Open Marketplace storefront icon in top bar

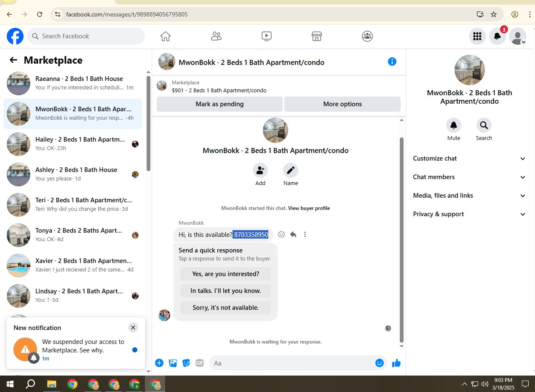[317, 36]
